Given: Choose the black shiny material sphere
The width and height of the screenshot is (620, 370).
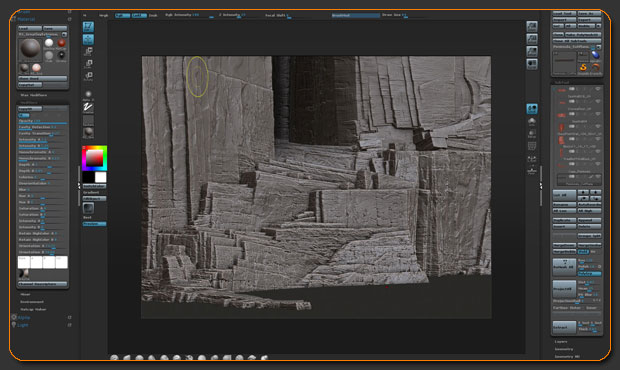Looking at the screenshot, I should 61,55.
